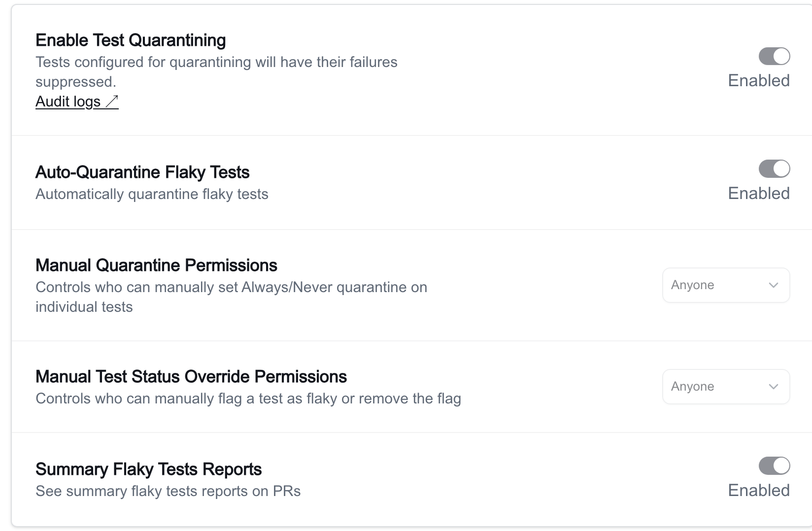Turn off Summary Flaky Tests Reports switch
Viewport: 812px width, 531px height.
(x=774, y=465)
